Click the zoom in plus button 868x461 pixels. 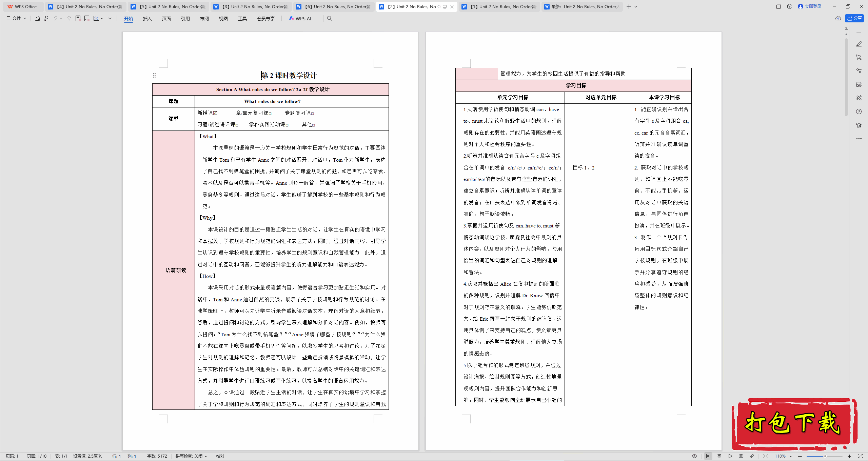click(849, 456)
